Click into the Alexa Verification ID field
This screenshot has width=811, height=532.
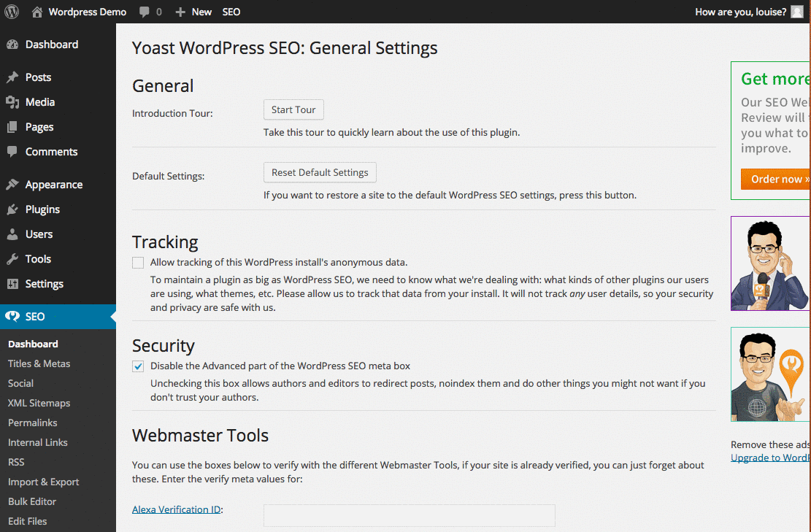coord(409,515)
